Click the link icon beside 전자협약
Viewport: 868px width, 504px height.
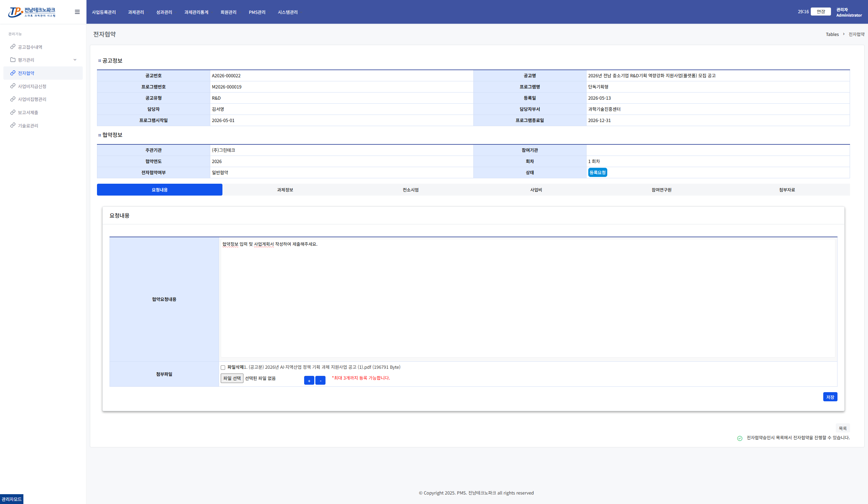(x=13, y=73)
